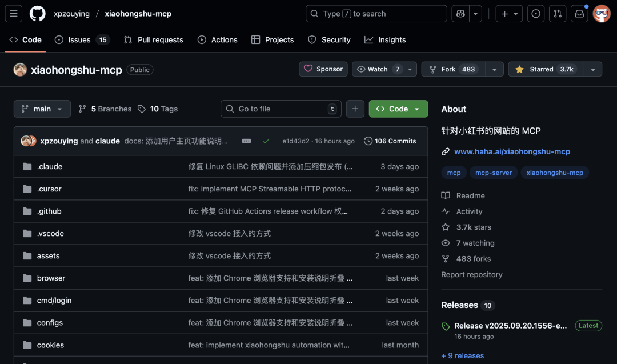The height and width of the screenshot is (364, 617).
Task: Open the Insights tab
Action: pyautogui.click(x=385, y=40)
